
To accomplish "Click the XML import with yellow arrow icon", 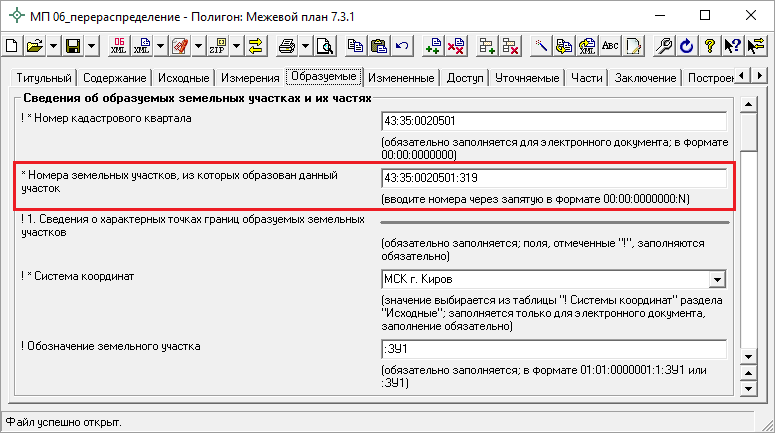I will (587, 46).
